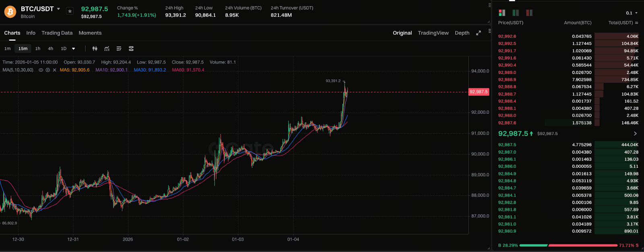Open the Charts tab

point(12,33)
